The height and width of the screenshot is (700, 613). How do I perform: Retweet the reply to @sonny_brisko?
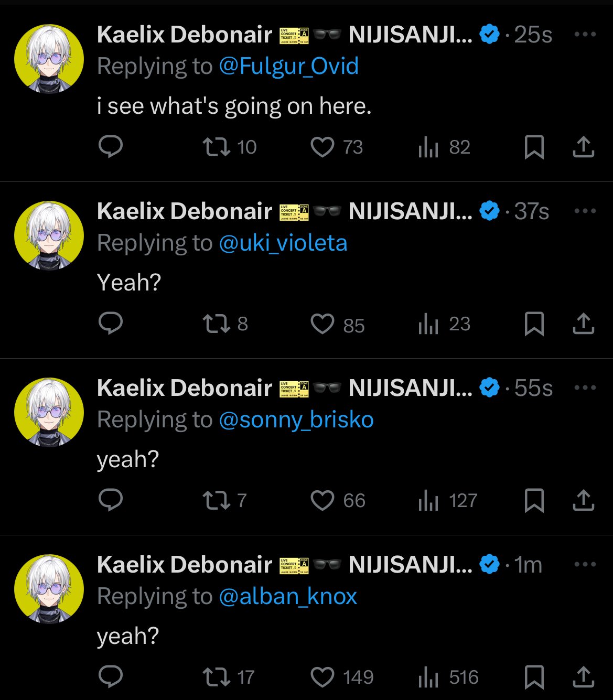(217, 500)
